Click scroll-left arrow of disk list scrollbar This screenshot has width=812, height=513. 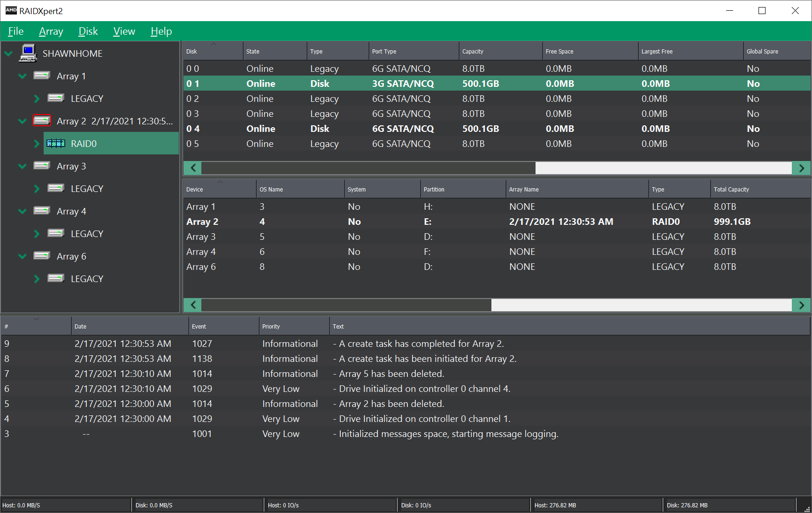192,168
